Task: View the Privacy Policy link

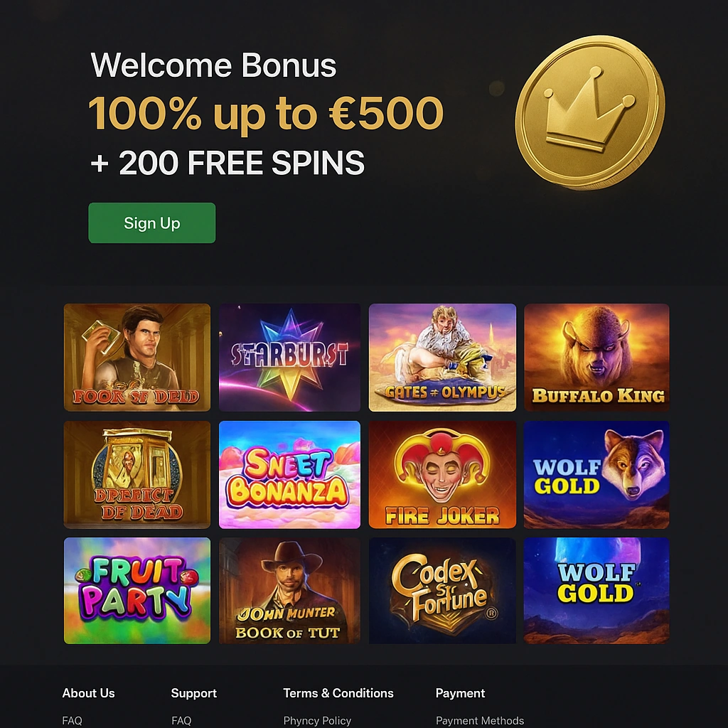Action: click(x=317, y=720)
